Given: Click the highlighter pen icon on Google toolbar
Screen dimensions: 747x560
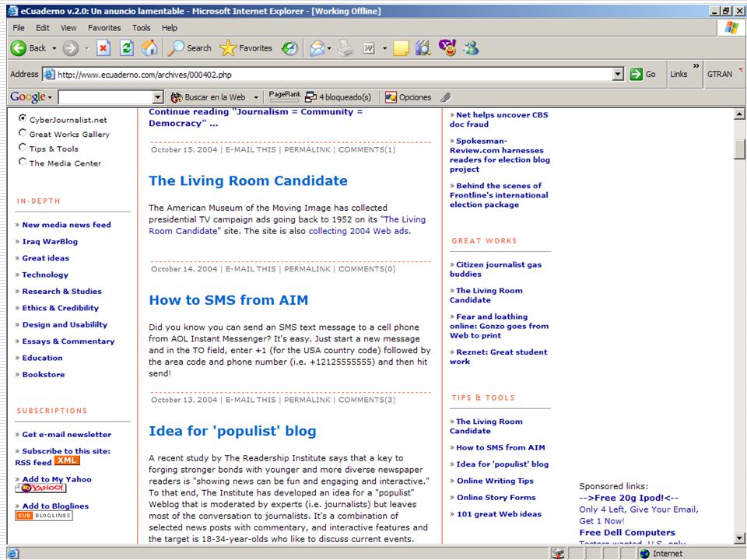Looking at the screenshot, I should pos(445,97).
